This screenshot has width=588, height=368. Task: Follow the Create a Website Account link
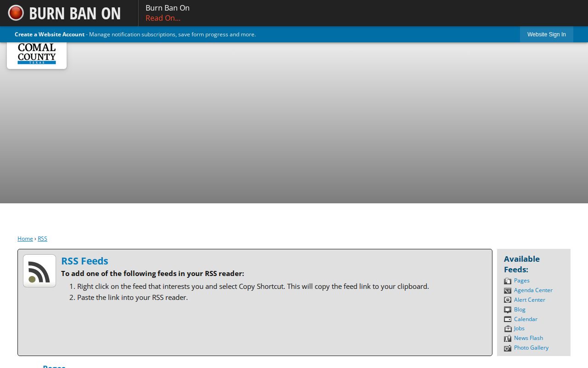tap(50, 34)
